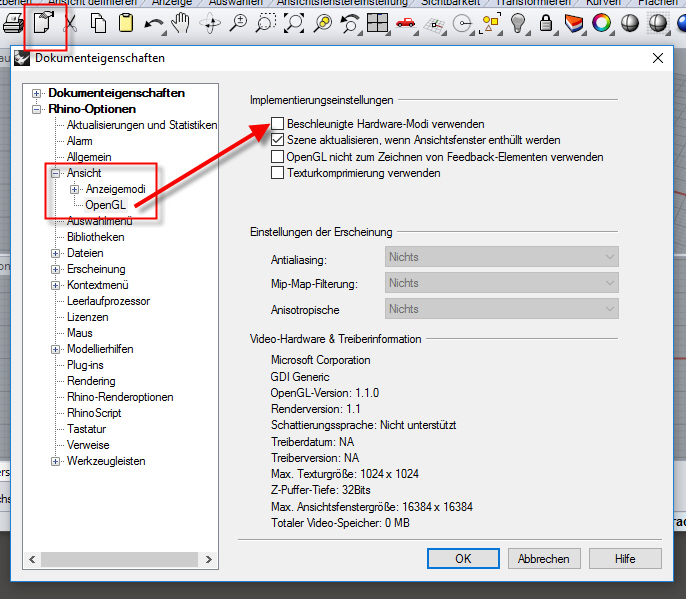This screenshot has height=599, width=686.
Task: Uncheck Szene aktualisieren checkbox
Action: tap(278, 140)
